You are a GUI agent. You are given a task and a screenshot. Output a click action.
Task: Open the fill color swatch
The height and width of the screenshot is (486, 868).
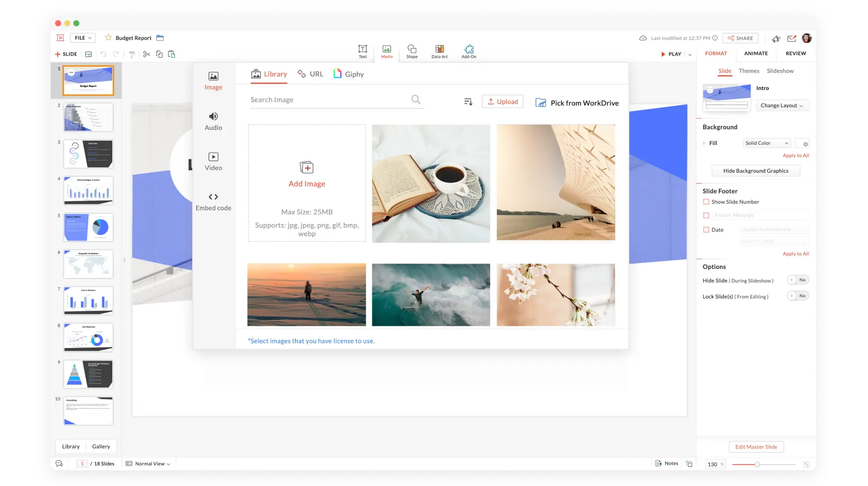coord(802,144)
